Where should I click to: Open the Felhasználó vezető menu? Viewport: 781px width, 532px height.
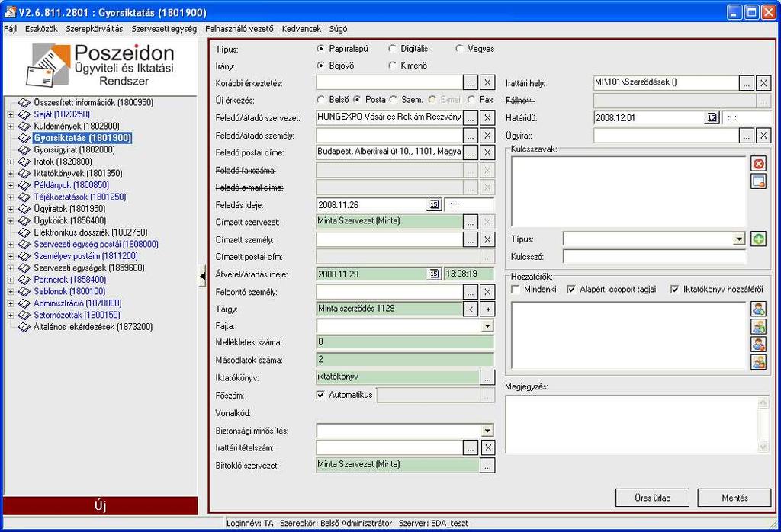click(239, 29)
